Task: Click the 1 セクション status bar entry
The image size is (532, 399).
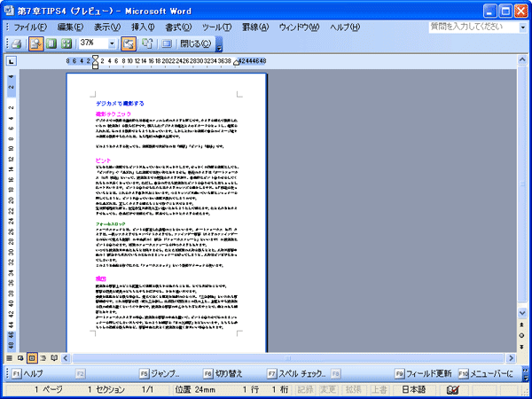Action: click(x=106, y=390)
